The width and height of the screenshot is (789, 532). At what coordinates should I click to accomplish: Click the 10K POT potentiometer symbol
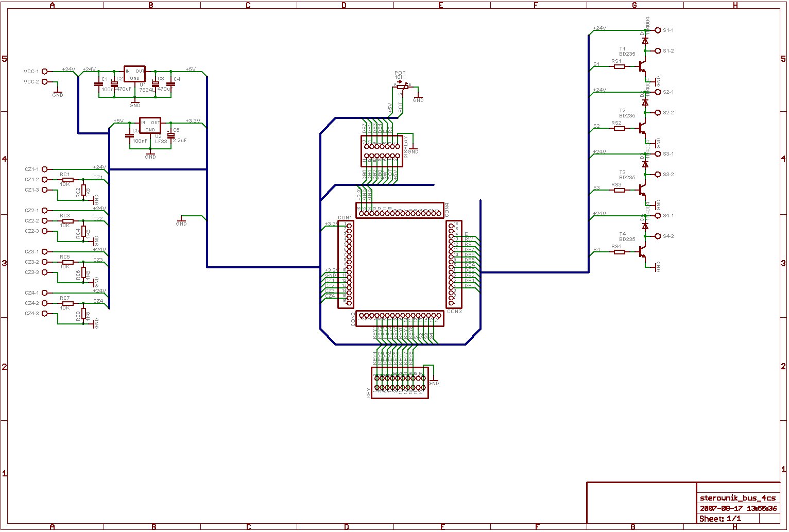coord(402,87)
